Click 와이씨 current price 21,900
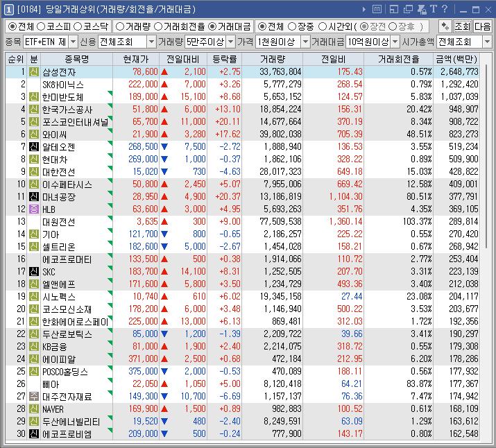This screenshot has height=448, width=496. 145,134
